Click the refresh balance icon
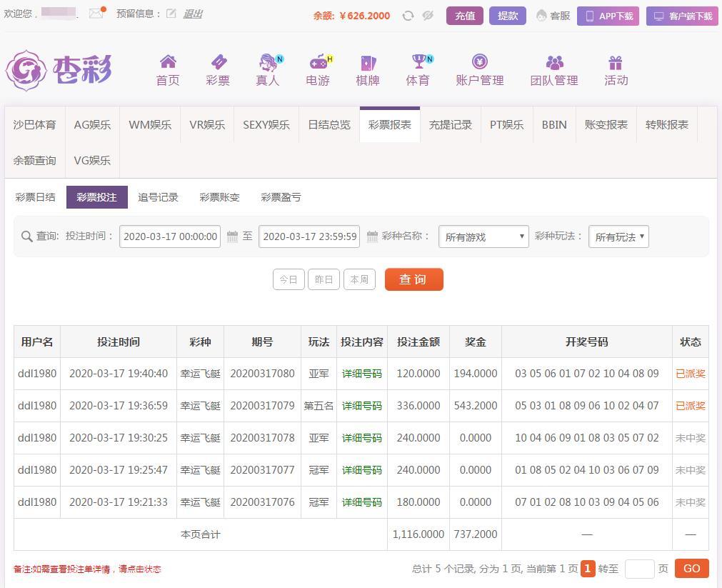The width and height of the screenshot is (722, 588). click(408, 16)
